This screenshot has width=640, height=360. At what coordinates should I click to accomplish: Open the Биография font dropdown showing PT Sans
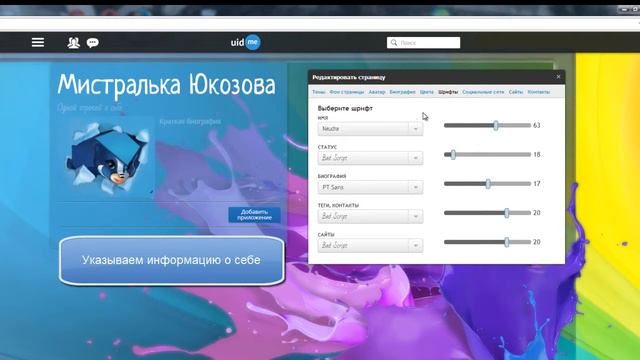coord(370,187)
